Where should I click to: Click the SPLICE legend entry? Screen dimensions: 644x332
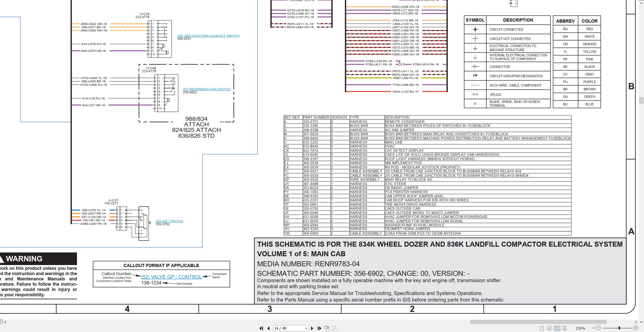coord(496,95)
